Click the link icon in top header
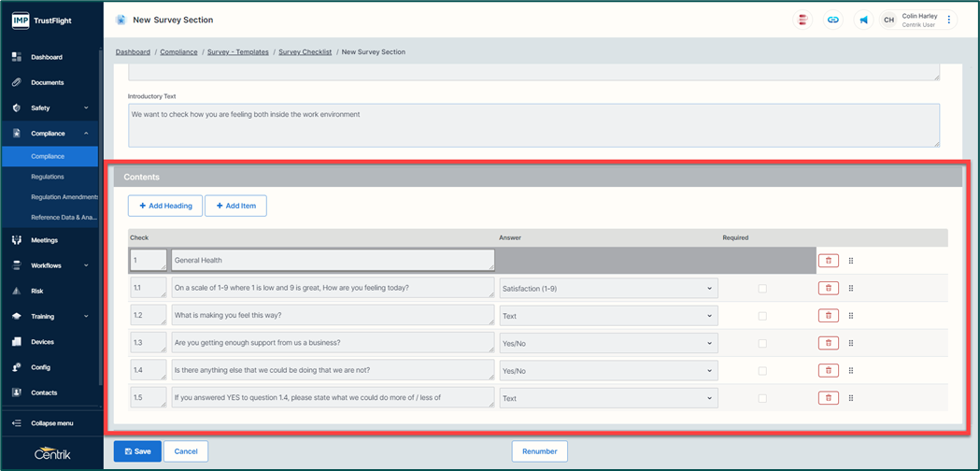This screenshot has height=471, width=980. [x=833, y=20]
